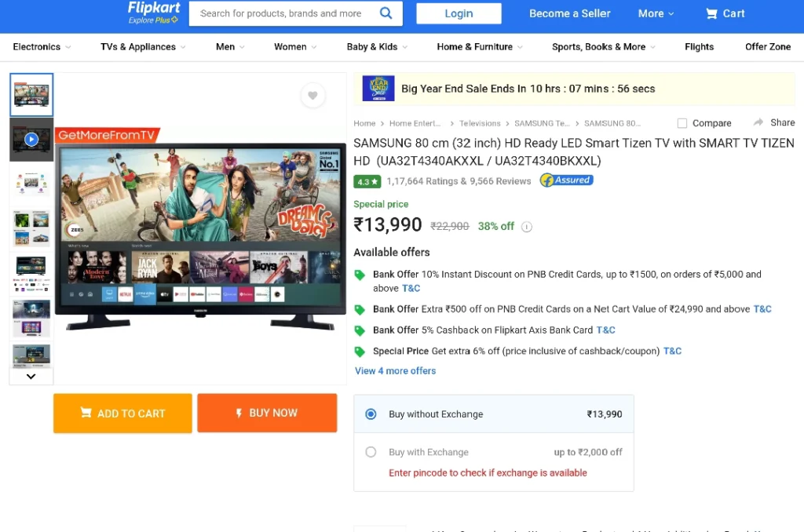The height and width of the screenshot is (532, 804).
Task: Show more thumbnails with down chevron
Action: (31, 376)
